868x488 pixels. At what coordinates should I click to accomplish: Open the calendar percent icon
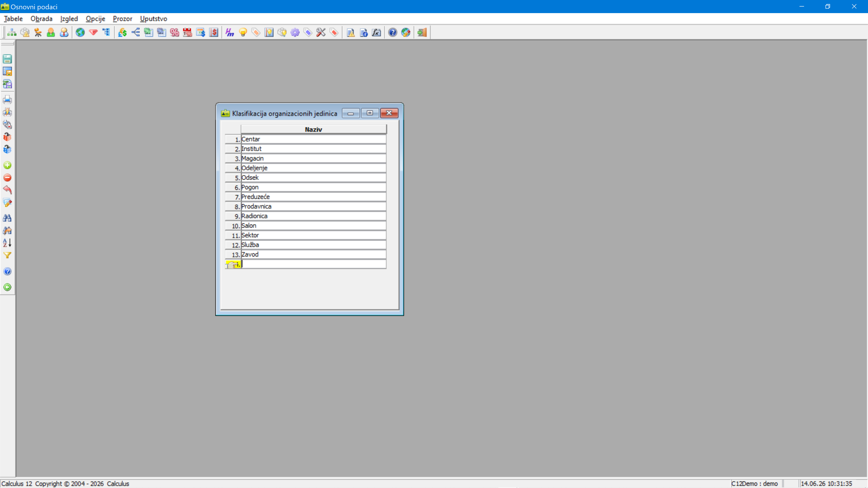point(187,32)
